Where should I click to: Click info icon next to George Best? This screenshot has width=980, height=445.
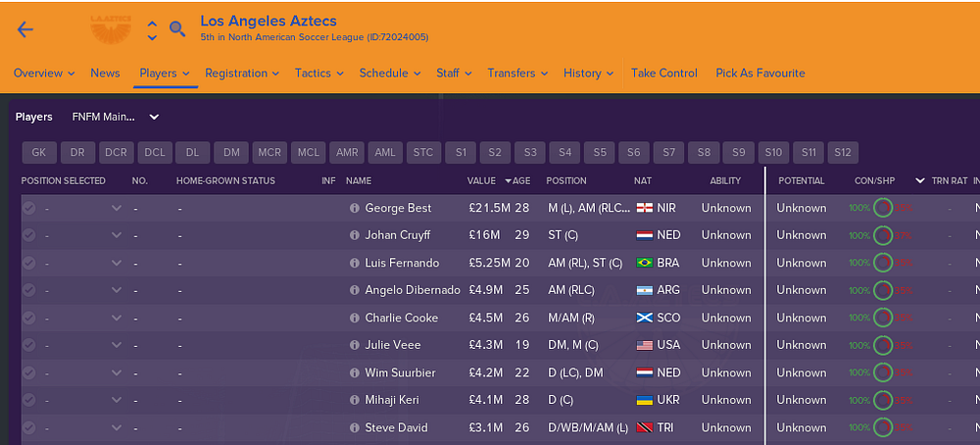[355, 208]
